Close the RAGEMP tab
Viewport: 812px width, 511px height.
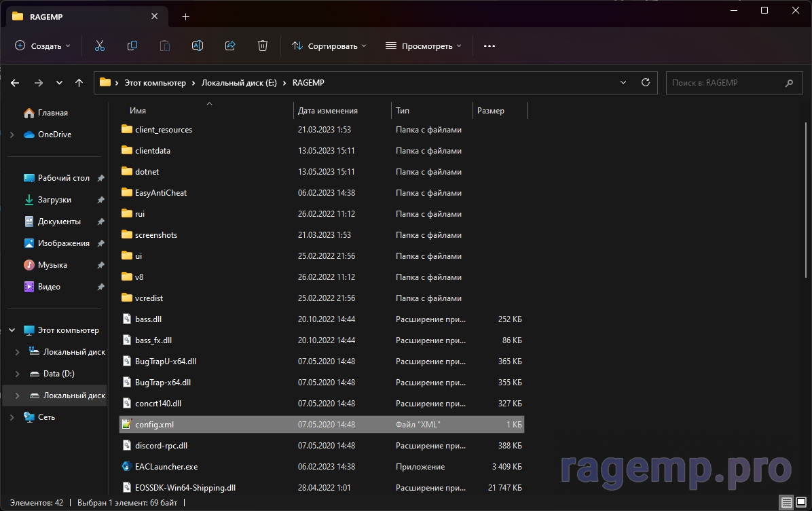tap(154, 16)
